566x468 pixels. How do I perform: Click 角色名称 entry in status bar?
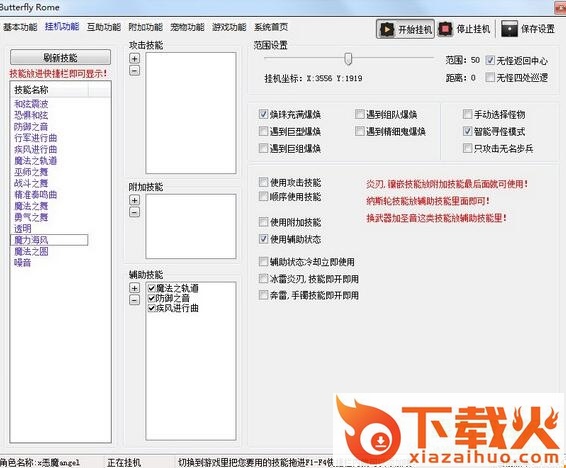[40, 462]
